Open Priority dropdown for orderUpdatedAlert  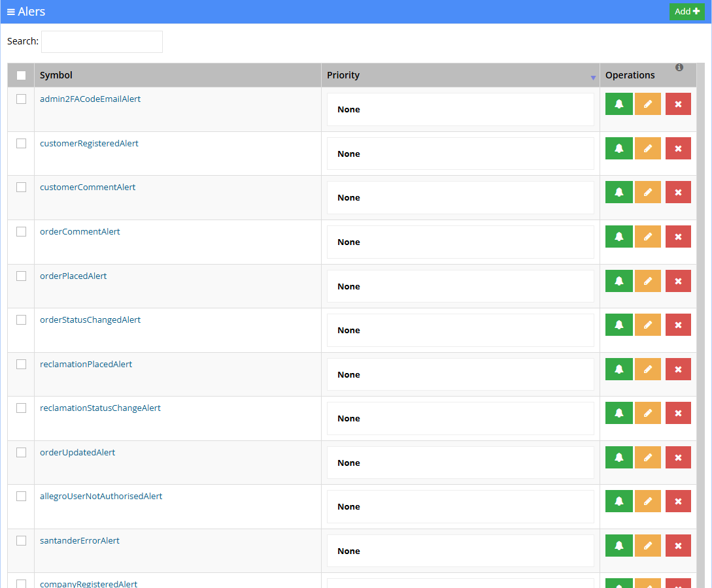tap(460, 463)
